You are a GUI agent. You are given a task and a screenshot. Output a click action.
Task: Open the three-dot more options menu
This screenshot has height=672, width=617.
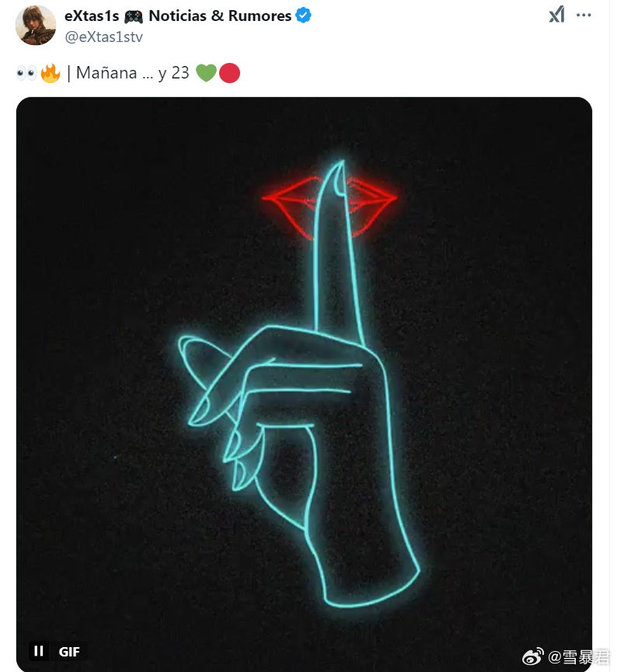584,15
